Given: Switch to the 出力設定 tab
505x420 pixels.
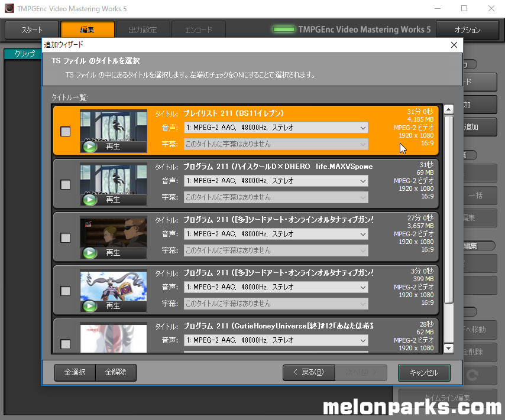Looking at the screenshot, I should pyautogui.click(x=143, y=30).
